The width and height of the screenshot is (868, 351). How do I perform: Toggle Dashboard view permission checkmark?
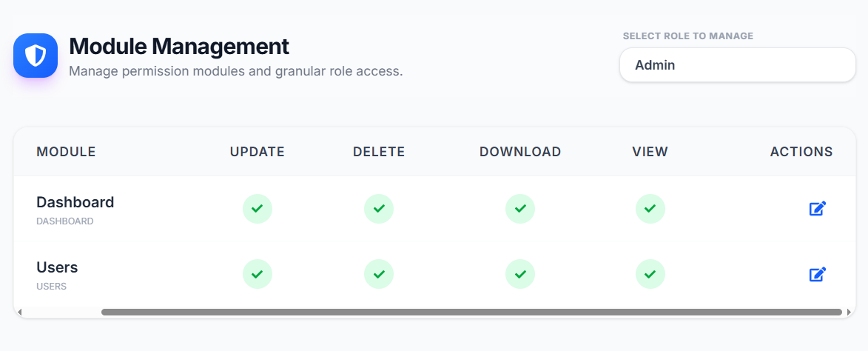[650, 209]
